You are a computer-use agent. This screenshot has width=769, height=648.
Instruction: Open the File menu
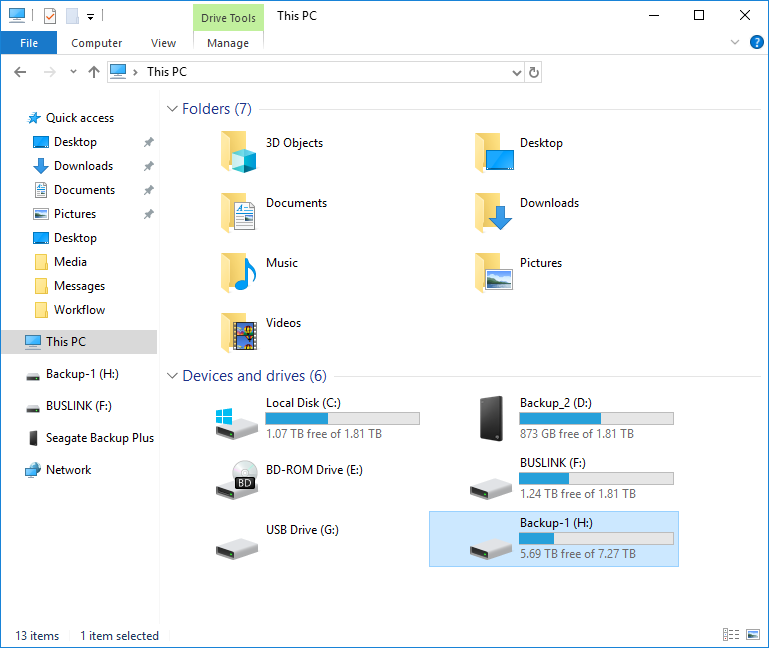pos(29,43)
